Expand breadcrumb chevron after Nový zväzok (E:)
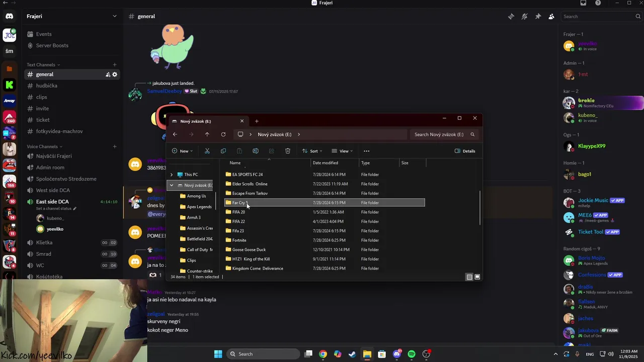The width and height of the screenshot is (644, 362). (x=299, y=134)
